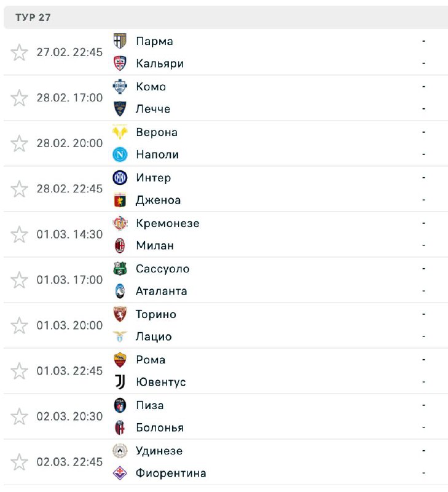Click the Torino bull crest
The width and height of the screenshot is (448, 492).
tap(120, 314)
